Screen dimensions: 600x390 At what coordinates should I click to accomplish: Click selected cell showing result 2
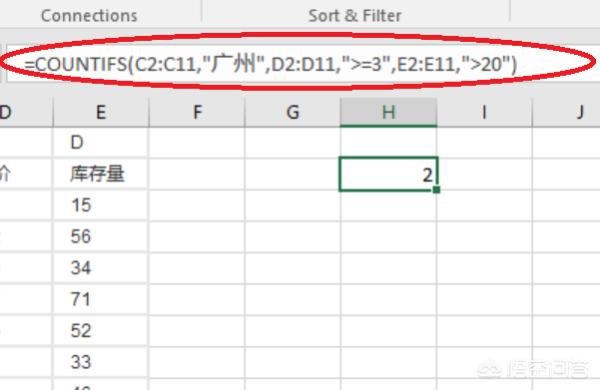pyautogui.click(x=388, y=174)
